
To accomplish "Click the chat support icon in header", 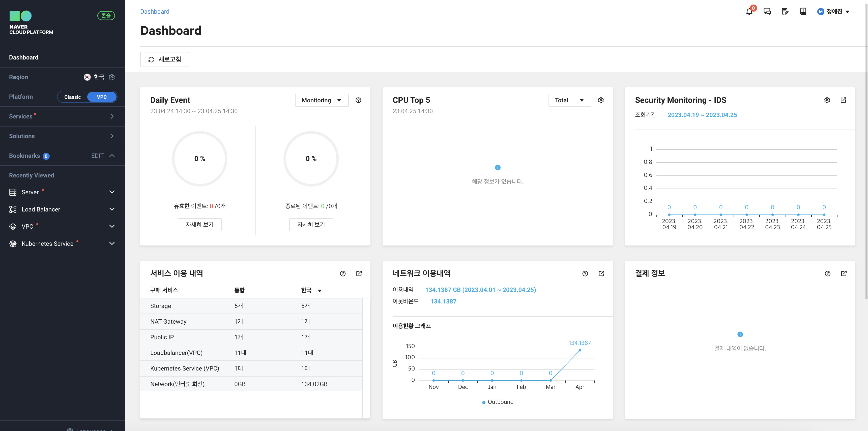I will pos(767,12).
